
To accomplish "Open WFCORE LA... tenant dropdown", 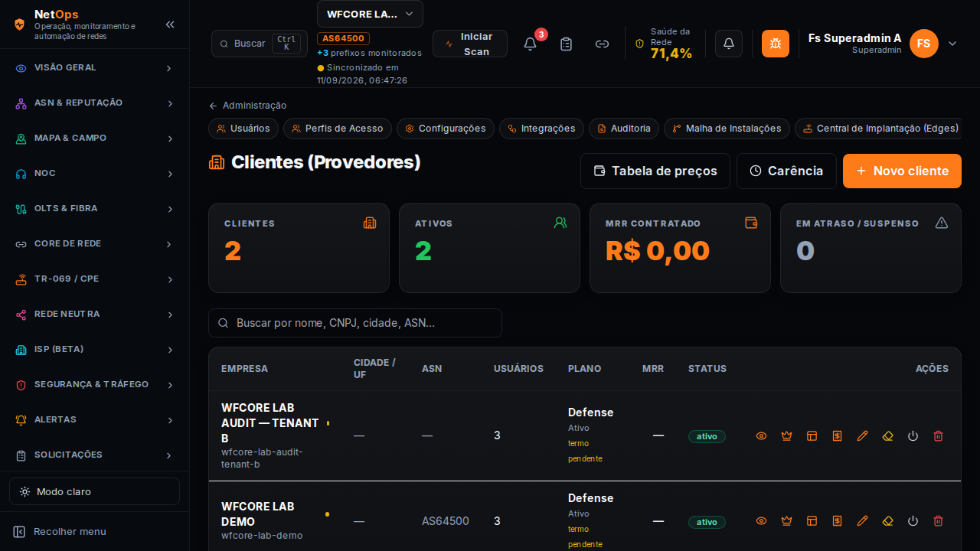I will [x=370, y=14].
